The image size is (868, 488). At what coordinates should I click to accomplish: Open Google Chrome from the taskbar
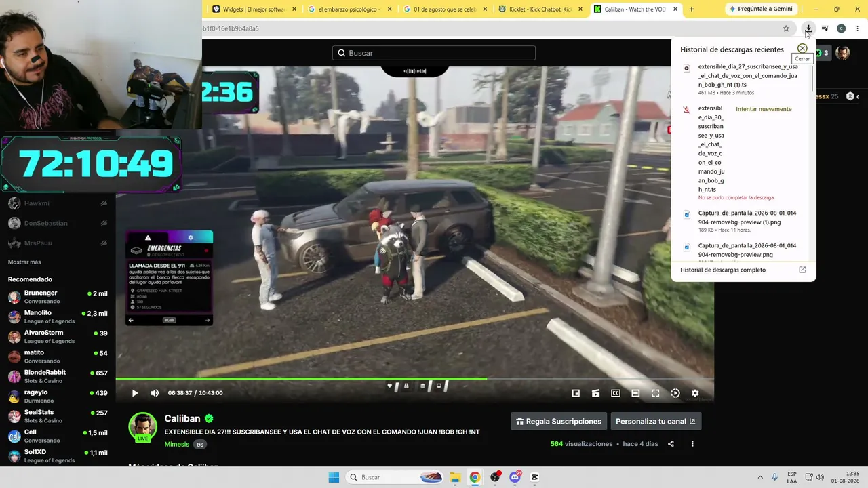coord(475,477)
